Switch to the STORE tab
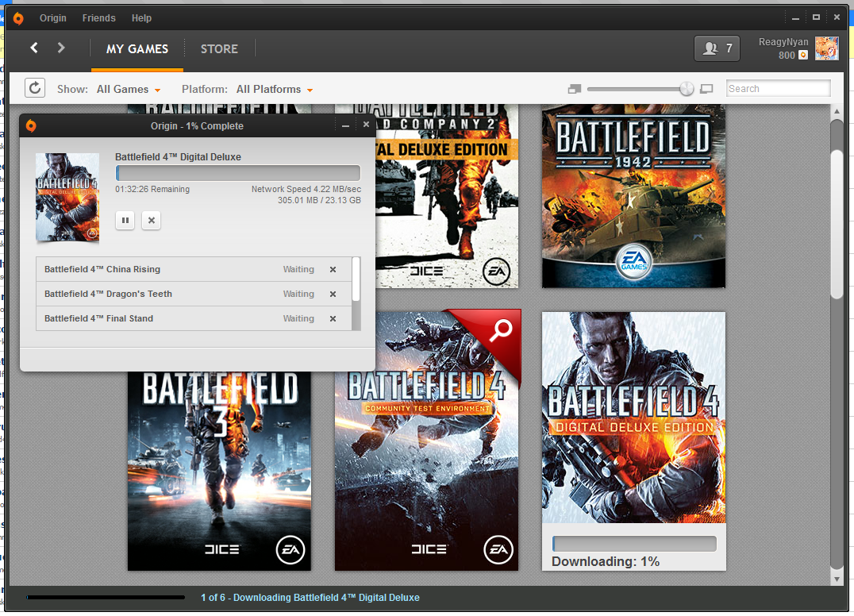This screenshot has height=616, width=854. (x=219, y=49)
